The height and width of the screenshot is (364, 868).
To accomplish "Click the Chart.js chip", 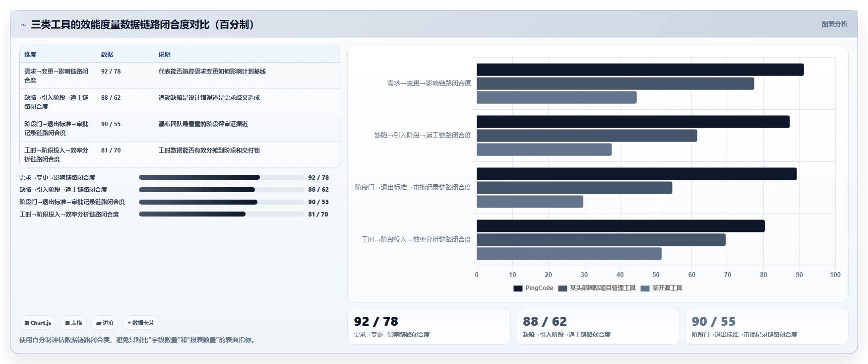I will [38, 323].
